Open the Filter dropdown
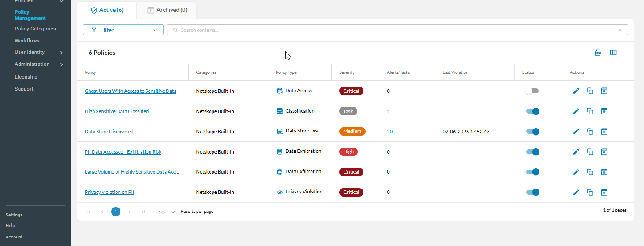The width and height of the screenshot is (644, 246). (x=123, y=30)
